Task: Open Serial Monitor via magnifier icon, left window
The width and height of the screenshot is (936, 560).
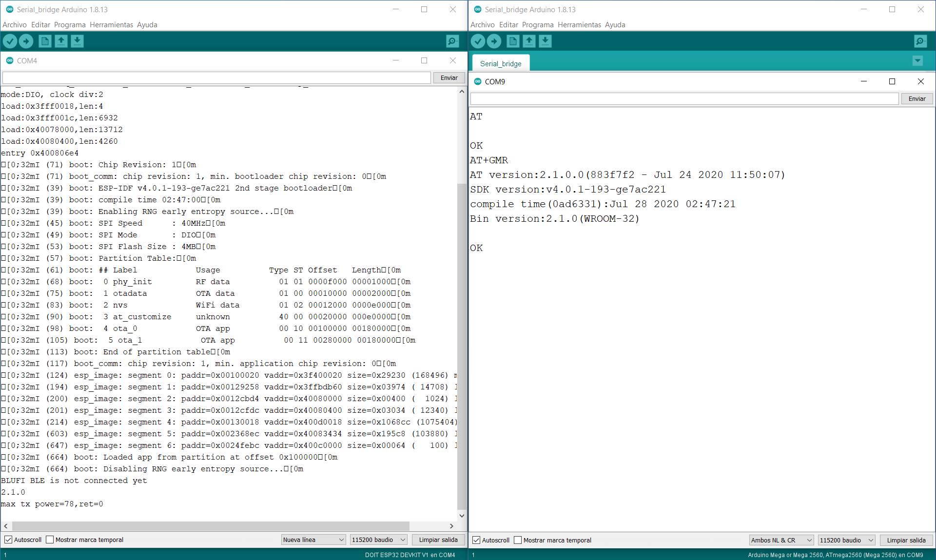Action: coord(452,41)
